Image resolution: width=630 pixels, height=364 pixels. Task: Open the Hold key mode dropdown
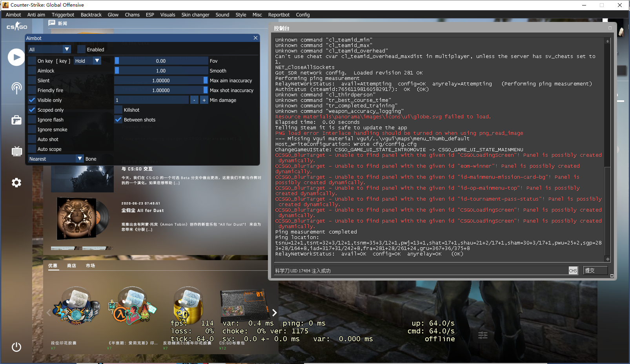click(x=87, y=61)
